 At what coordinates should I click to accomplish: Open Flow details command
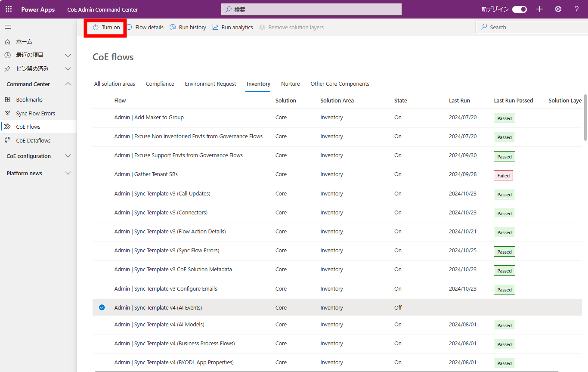[x=145, y=27]
